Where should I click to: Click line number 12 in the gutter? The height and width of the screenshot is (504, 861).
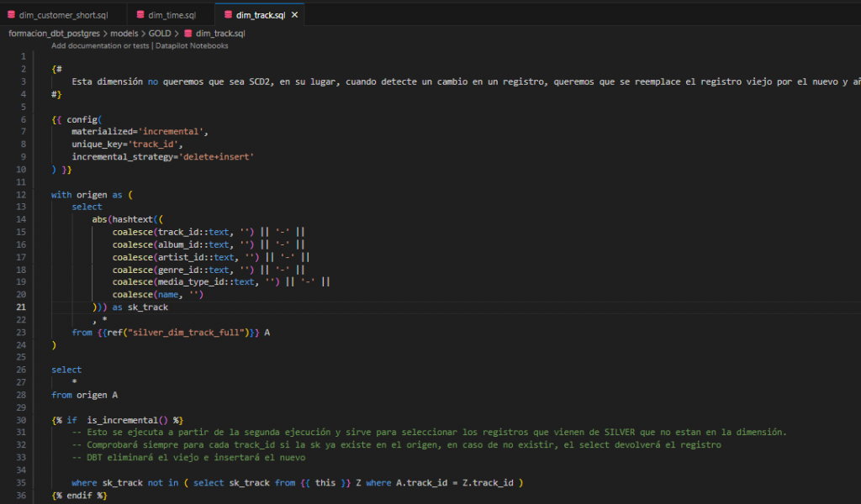click(23, 194)
